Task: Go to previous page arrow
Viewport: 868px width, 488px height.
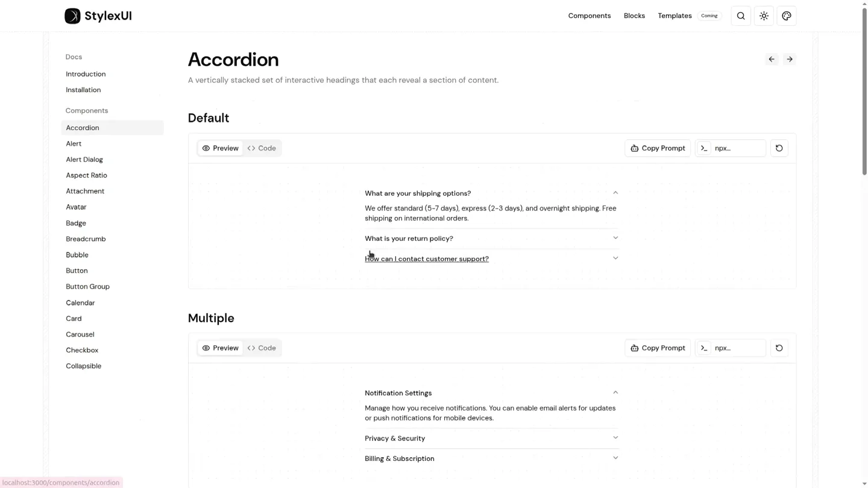Action: (x=772, y=59)
